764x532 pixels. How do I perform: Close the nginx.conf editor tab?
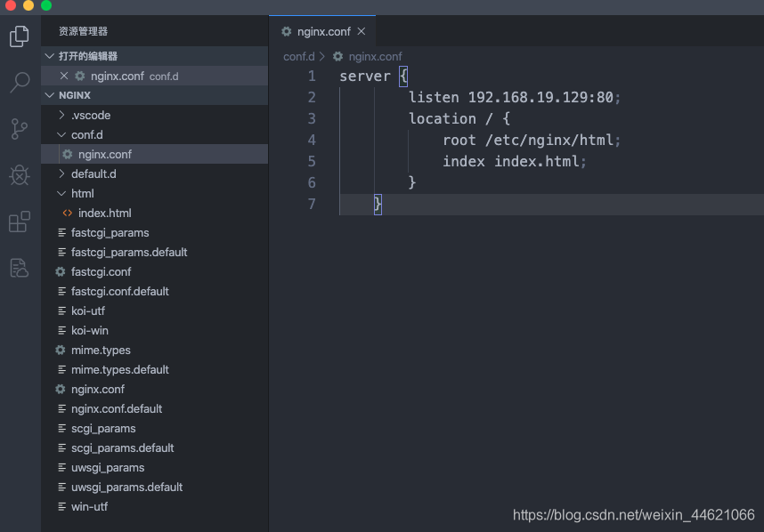click(x=361, y=31)
